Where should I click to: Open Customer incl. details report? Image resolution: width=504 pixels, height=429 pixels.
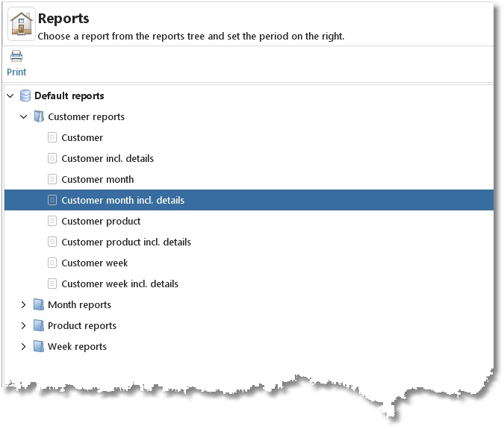point(108,158)
